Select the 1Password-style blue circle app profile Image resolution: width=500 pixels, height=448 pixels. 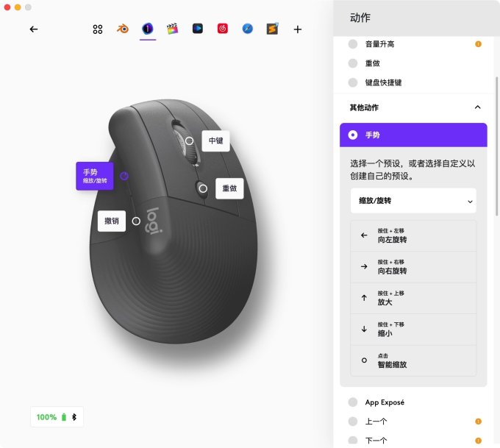pos(147,29)
